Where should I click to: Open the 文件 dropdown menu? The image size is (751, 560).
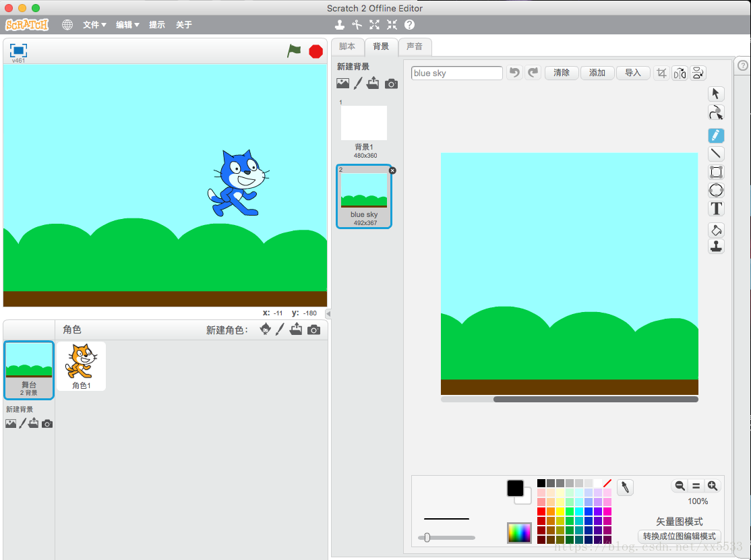[x=94, y=24]
